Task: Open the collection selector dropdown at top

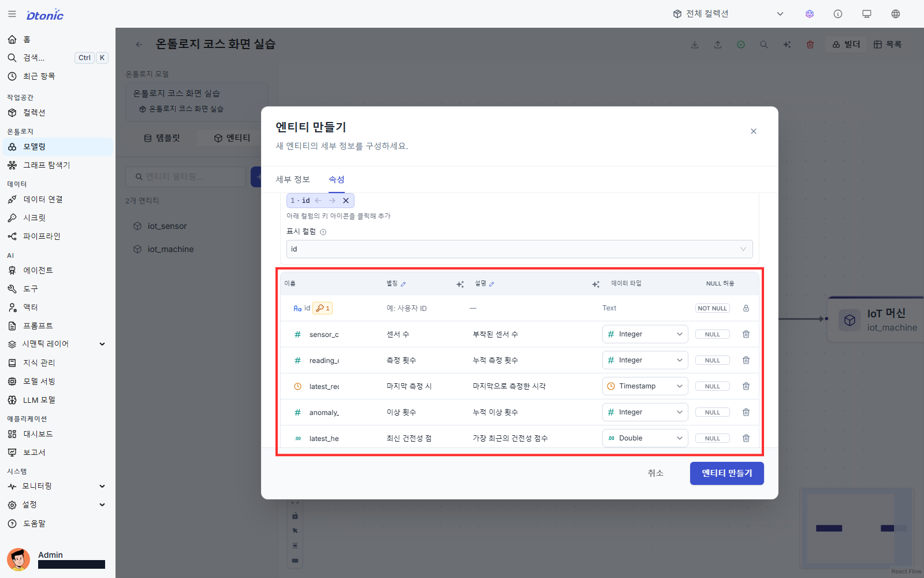Action: coord(728,14)
